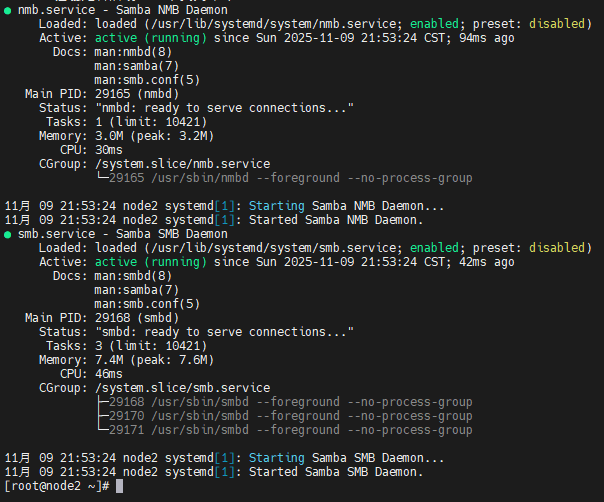Click the /system.slice/smb.service CGroup path

click(183, 388)
